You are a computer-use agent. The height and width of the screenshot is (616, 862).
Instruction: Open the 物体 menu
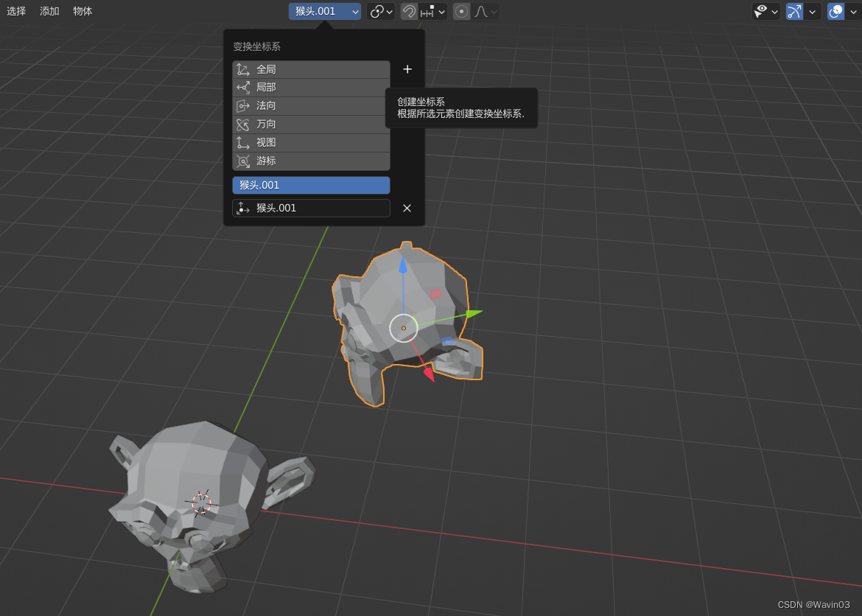click(x=83, y=11)
